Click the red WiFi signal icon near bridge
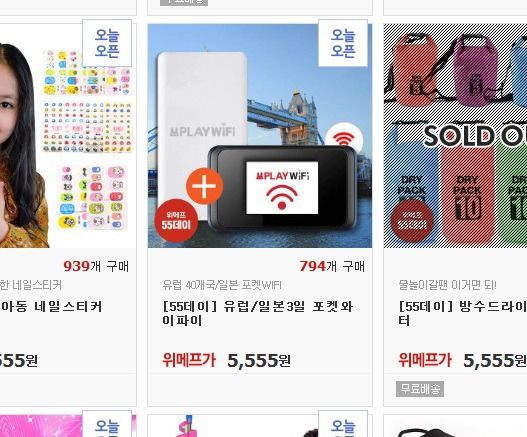Viewport: 527px width, 437px height. pos(344,137)
